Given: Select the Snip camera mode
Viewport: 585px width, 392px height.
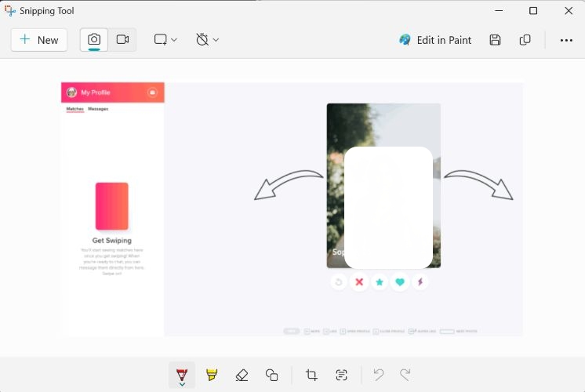Looking at the screenshot, I should click(x=94, y=39).
